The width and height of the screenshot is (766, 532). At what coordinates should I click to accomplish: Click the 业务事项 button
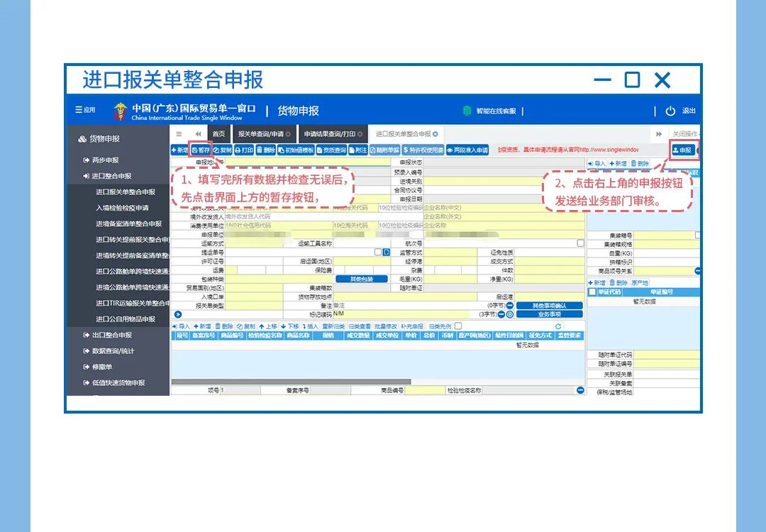(550, 314)
